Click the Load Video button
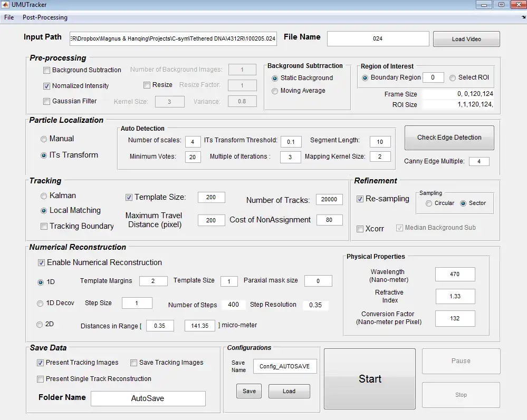The image size is (527, 420). pyautogui.click(x=466, y=39)
